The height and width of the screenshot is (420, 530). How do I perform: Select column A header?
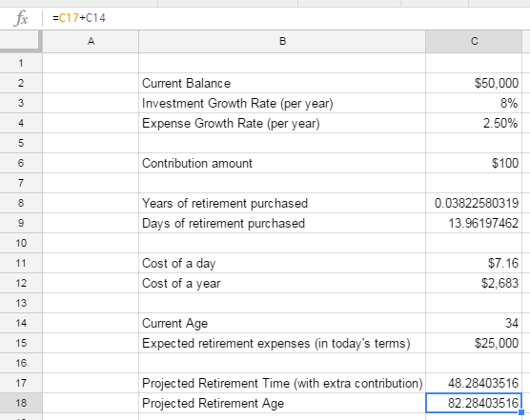pyautogui.click(x=91, y=41)
